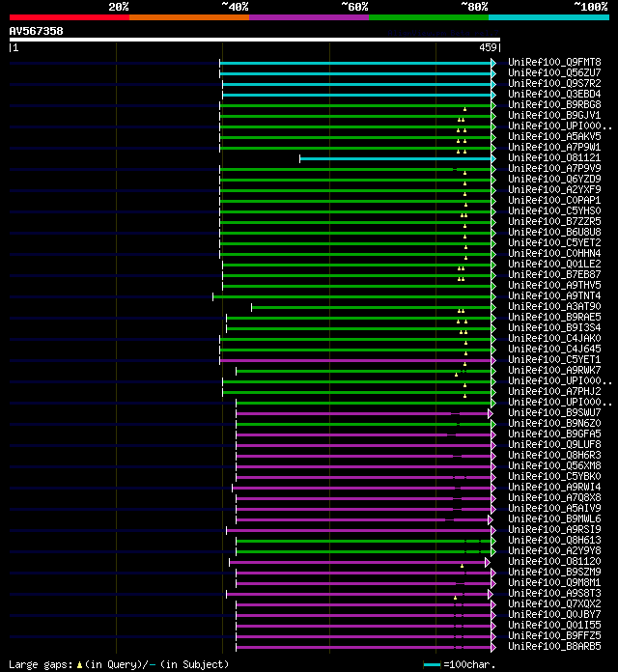Select the UniRef100_Q56ZU7 label
618x672 pixels.
[554, 73]
